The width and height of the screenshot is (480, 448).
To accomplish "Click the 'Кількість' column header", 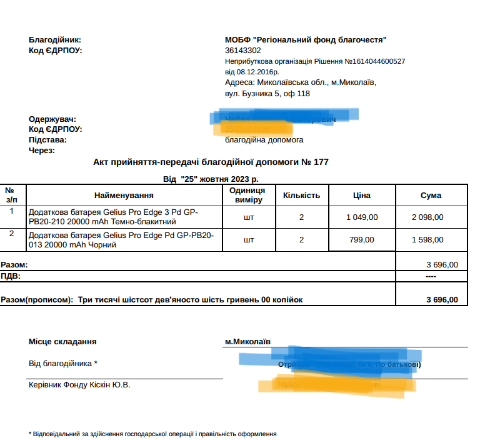I will pyautogui.click(x=301, y=195).
